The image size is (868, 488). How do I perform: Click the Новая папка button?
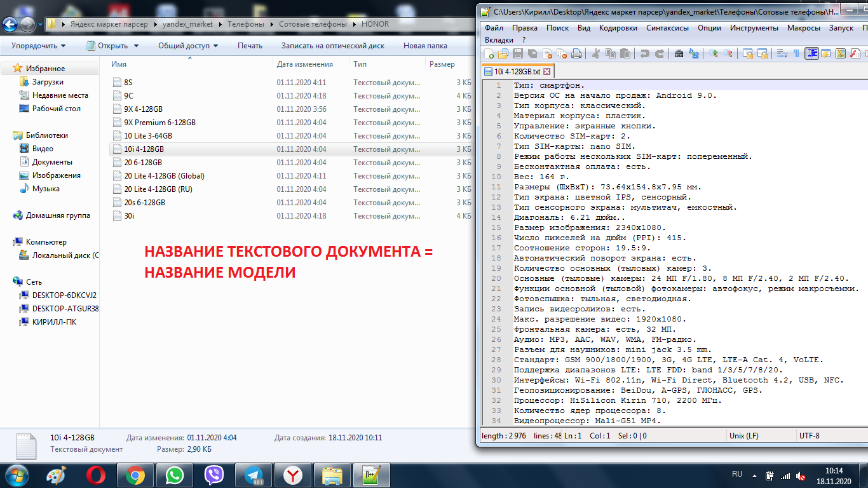425,46
